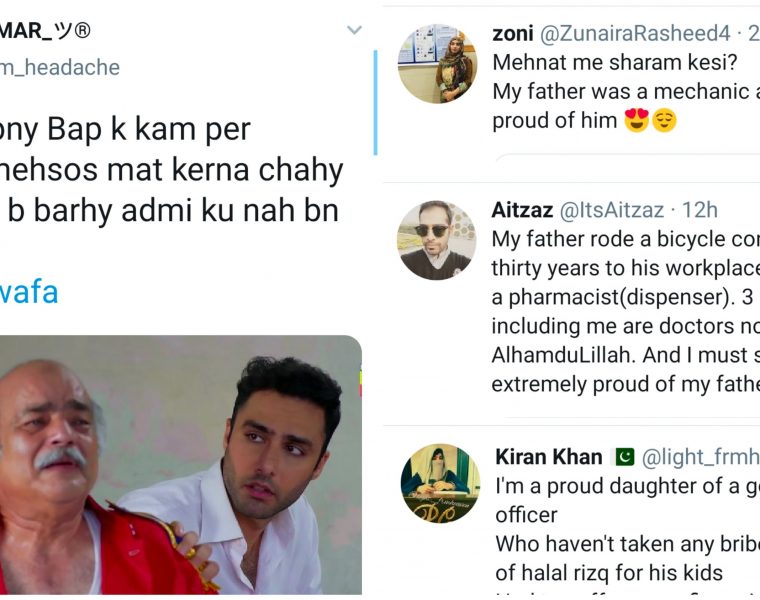
Task: Click the relieved face emoji in zoni's tweet
Action: click(664, 120)
